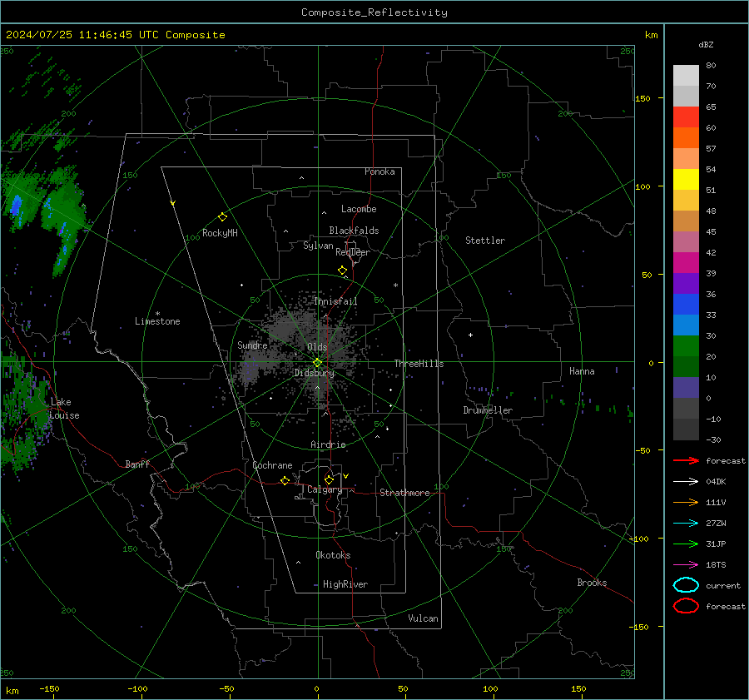Click the Innisfail city label
Viewport: 749px width, 700px height.
335,301
